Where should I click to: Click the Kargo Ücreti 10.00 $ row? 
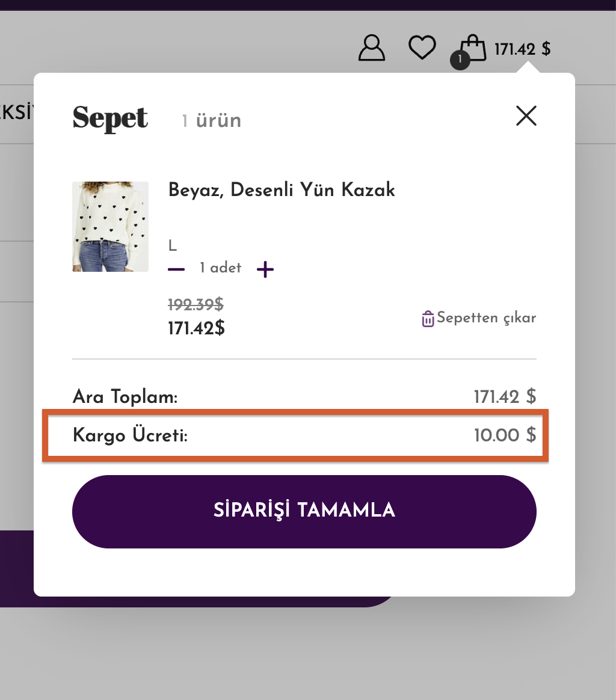click(x=295, y=435)
